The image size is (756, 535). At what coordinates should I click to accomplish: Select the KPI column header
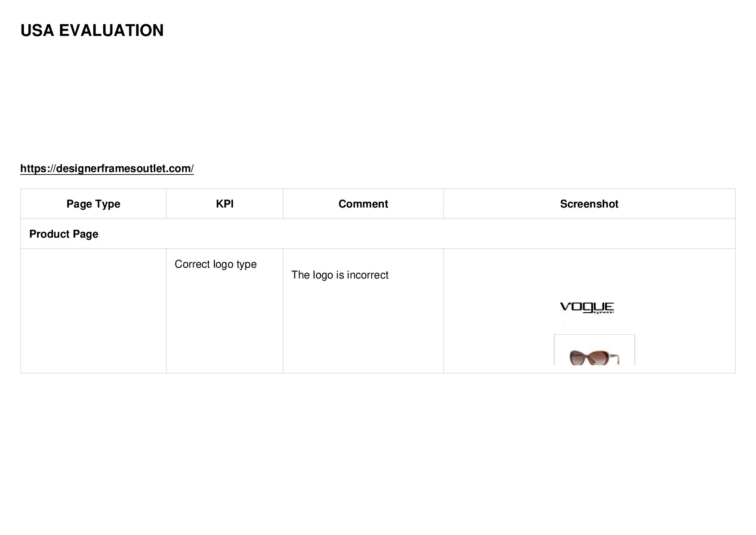(224, 204)
